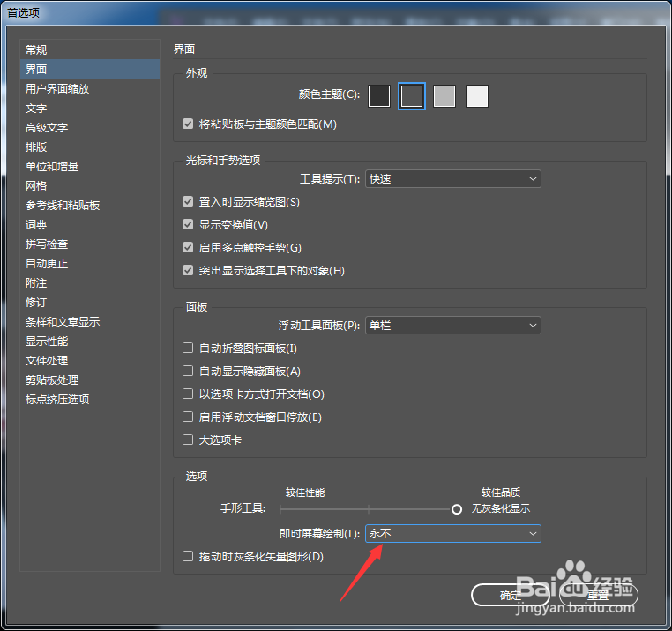Enable 启用浮动文档窗口停放 checkbox
This screenshot has width=672, height=631.
tap(188, 417)
